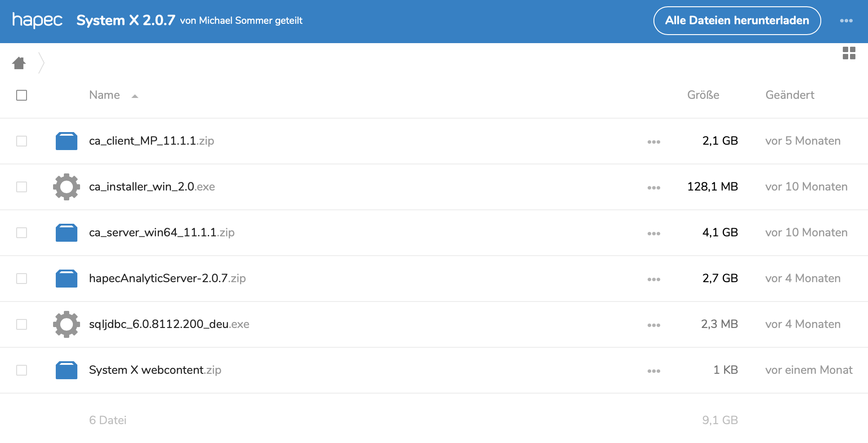Open the top-right header more options menu
Screen dimensions: 868x443
tap(846, 21)
